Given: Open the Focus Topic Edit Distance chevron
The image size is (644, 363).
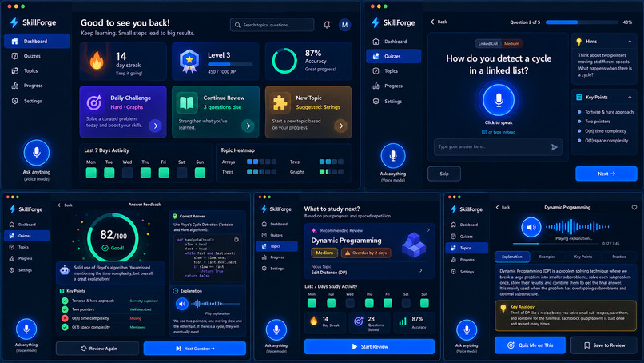Looking at the screenshot, I should point(420,270).
